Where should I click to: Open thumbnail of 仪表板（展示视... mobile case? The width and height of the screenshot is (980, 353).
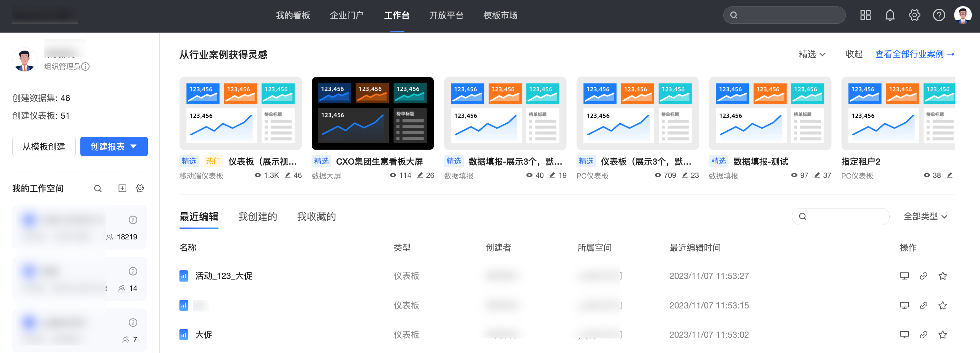click(x=240, y=113)
